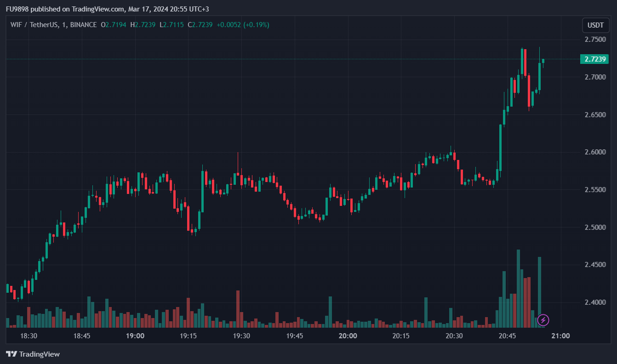Click the 2.6000 price scale label
Viewport: 617px width, 364px height.
595,152
